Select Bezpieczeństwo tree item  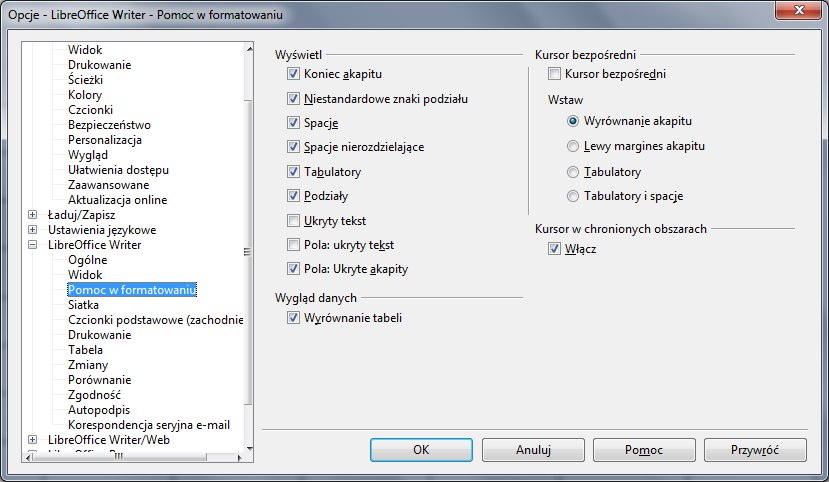109,125
